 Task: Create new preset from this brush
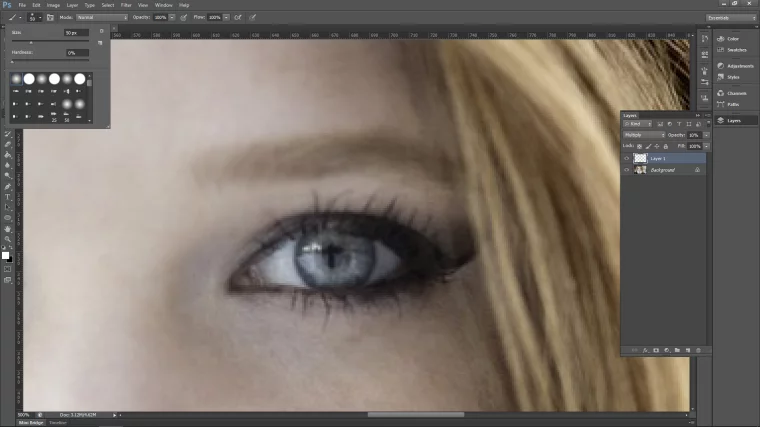pyautogui.click(x=100, y=43)
